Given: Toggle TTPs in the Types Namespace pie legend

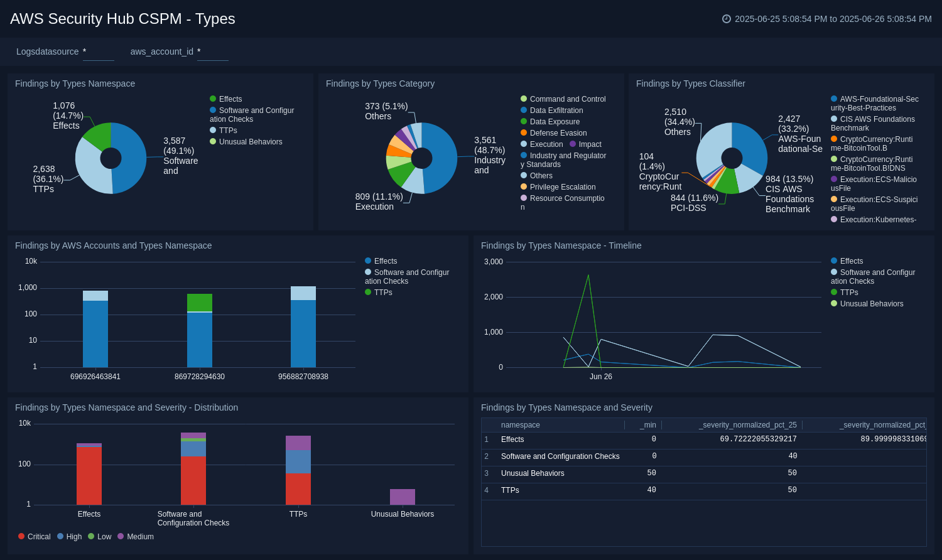Looking at the screenshot, I should point(224,131).
